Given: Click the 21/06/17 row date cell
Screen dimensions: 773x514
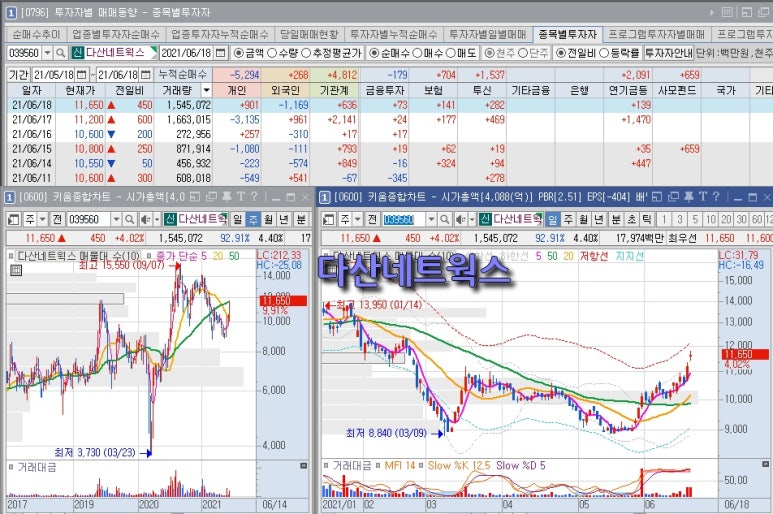Looking at the screenshot, I should click(x=32, y=120).
